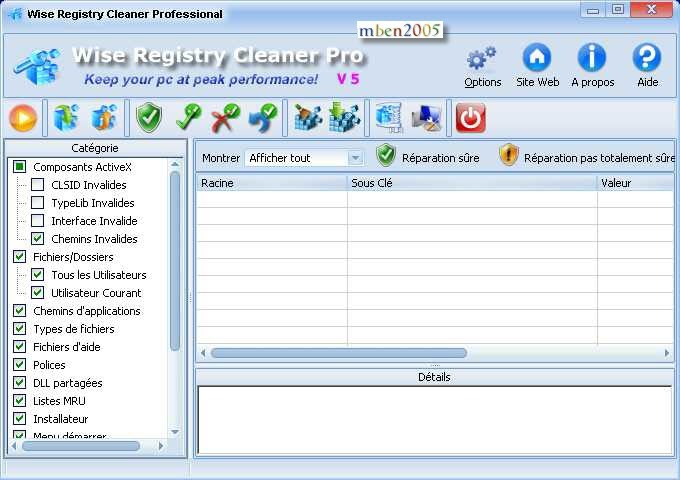
Task: Click Réparation pas totalement sûre label text
Action: pos(599,158)
